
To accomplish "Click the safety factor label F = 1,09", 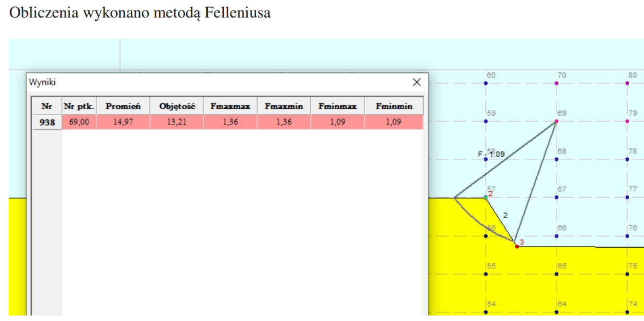I will [491, 154].
